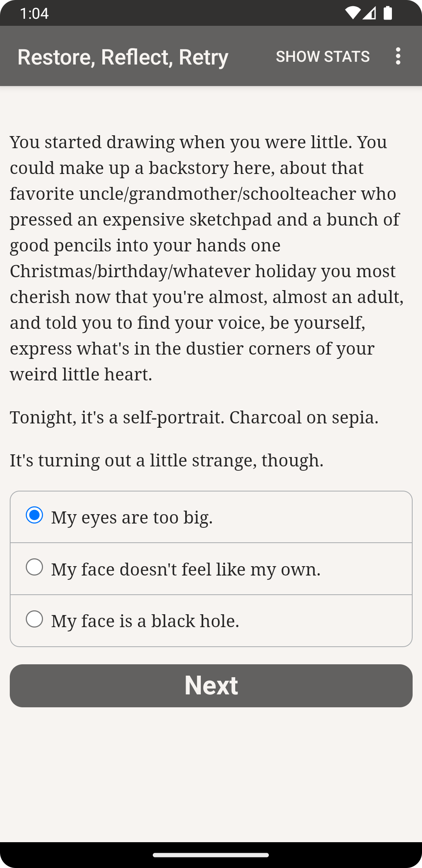Tap the home gesture bar at bottom
This screenshot has width=422, height=868.
click(211, 855)
